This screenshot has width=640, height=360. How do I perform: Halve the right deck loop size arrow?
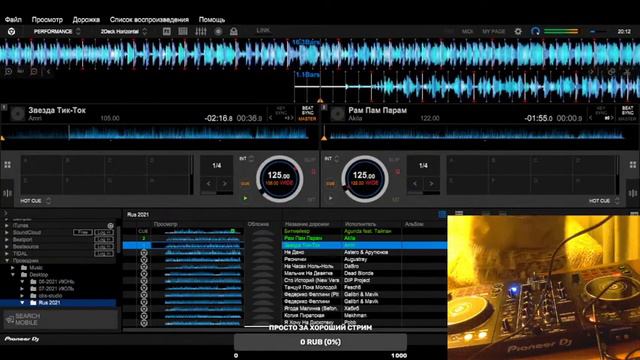click(x=415, y=184)
